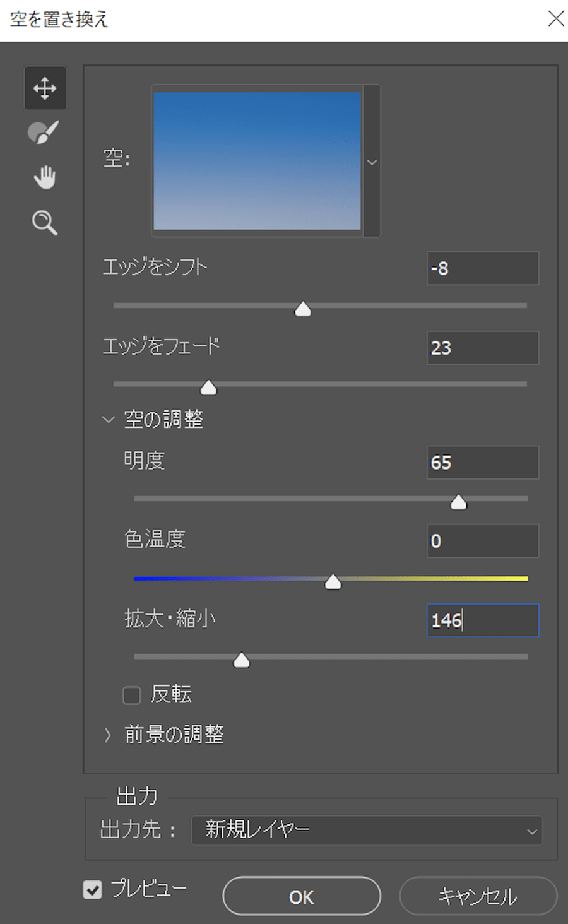The width and height of the screenshot is (568, 924).
Task: Select the Zoom magnifier tool
Action: [45, 223]
